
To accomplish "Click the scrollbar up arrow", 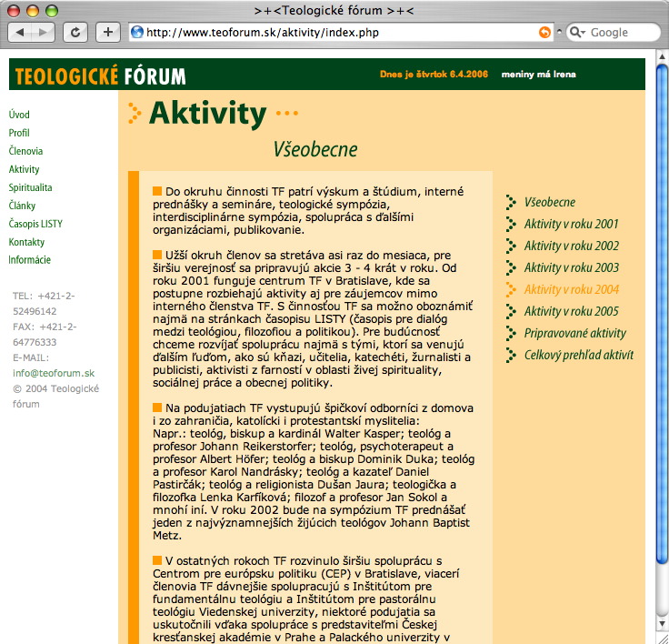I will [x=662, y=56].
